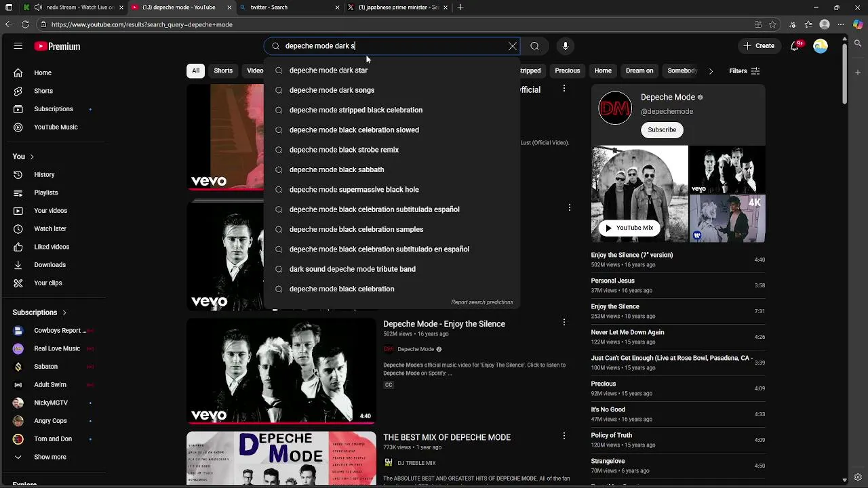Clear the search box with the X icon
The image size is (868, 488).
point(513,46)
